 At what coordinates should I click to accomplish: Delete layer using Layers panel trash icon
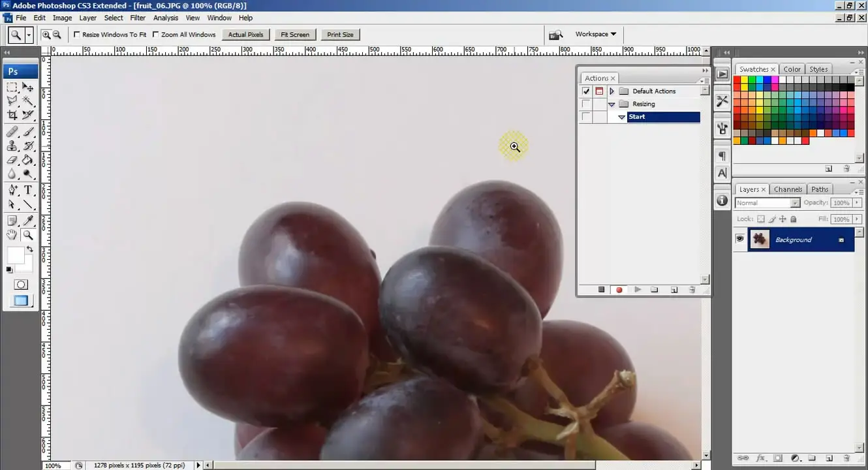point(846,459)
